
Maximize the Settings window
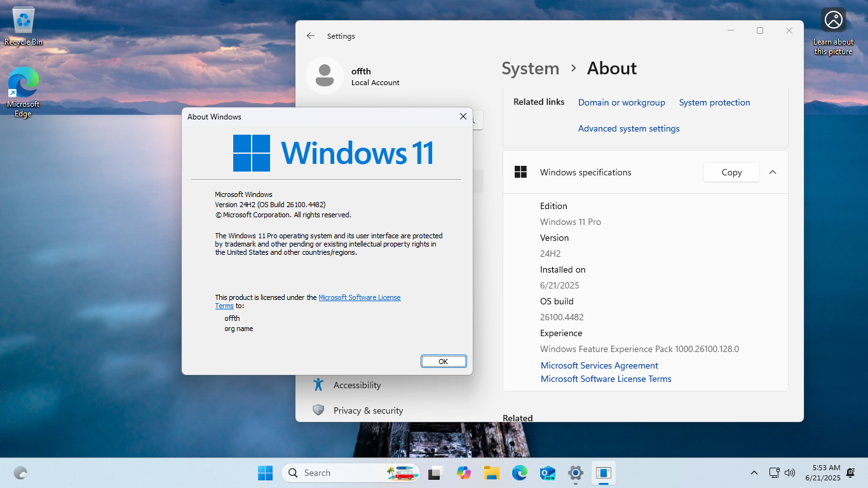[760, 30]
